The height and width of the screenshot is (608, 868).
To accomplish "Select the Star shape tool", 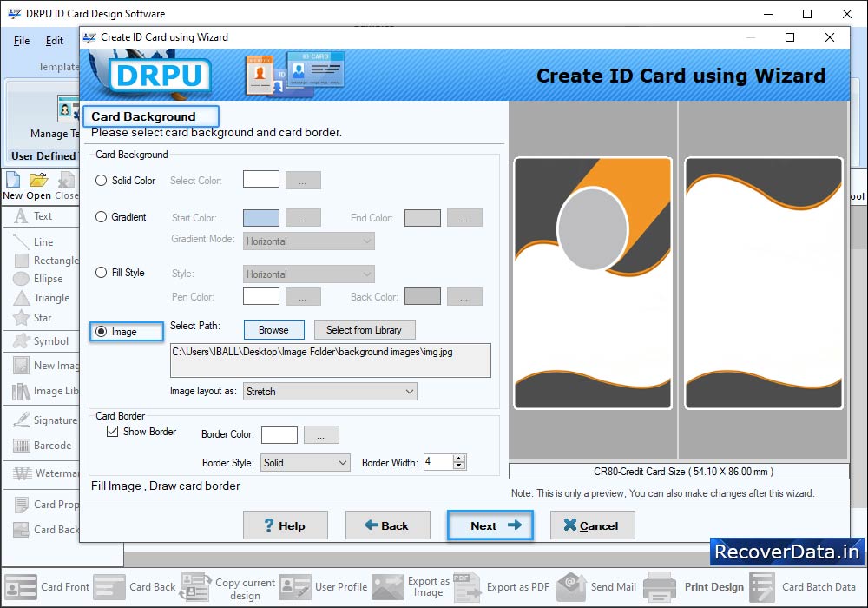I will point(22,318).
